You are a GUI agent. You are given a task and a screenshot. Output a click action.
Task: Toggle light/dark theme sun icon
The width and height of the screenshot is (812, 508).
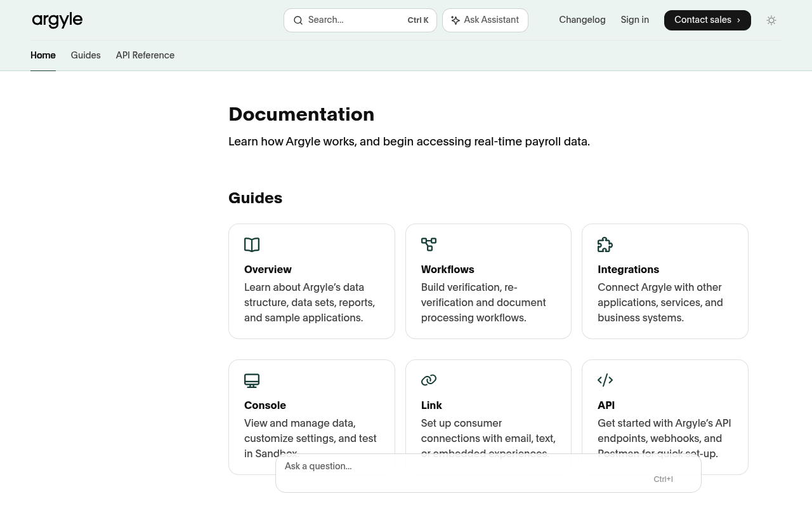pos(771,20)
